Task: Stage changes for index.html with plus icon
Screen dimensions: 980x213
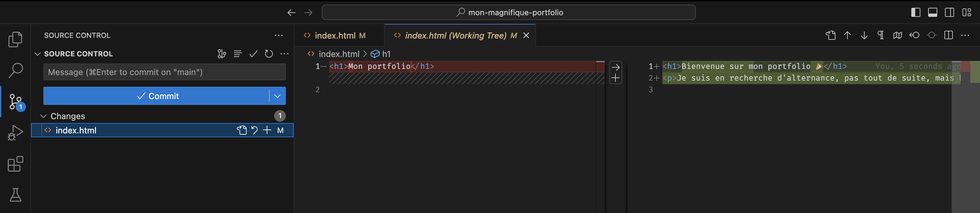Action: [267, 130]
